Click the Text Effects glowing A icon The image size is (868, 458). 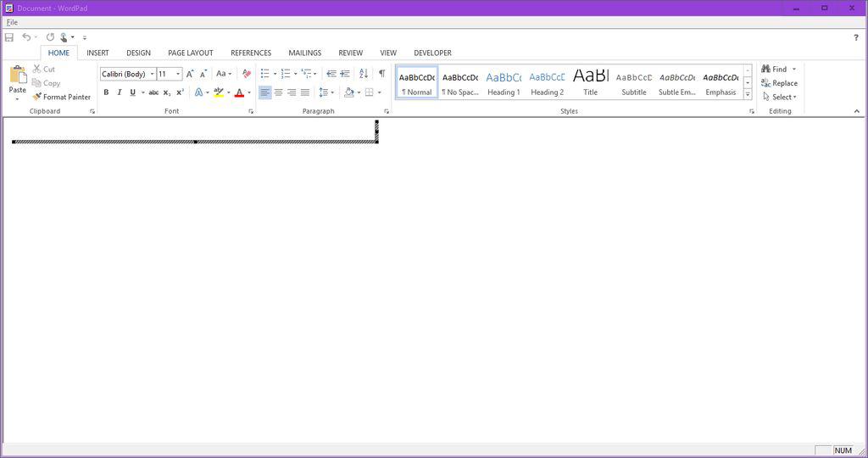coord(198,92)
